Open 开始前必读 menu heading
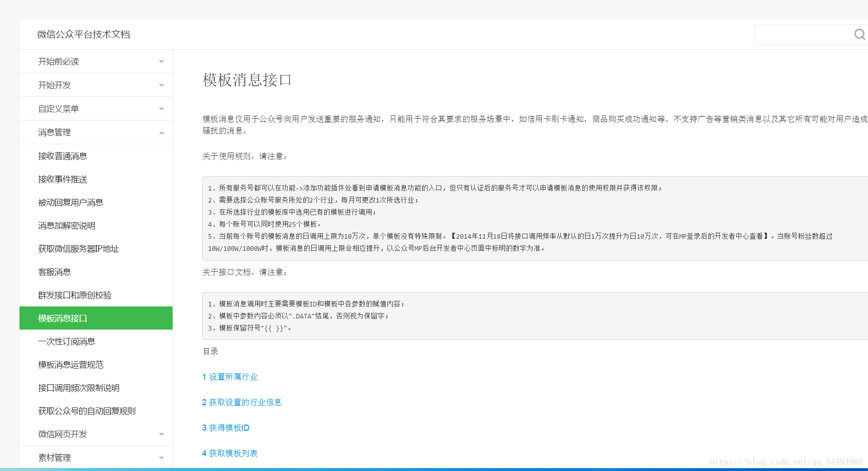Screen dimensions: 868x471 [x=58, y=62]
